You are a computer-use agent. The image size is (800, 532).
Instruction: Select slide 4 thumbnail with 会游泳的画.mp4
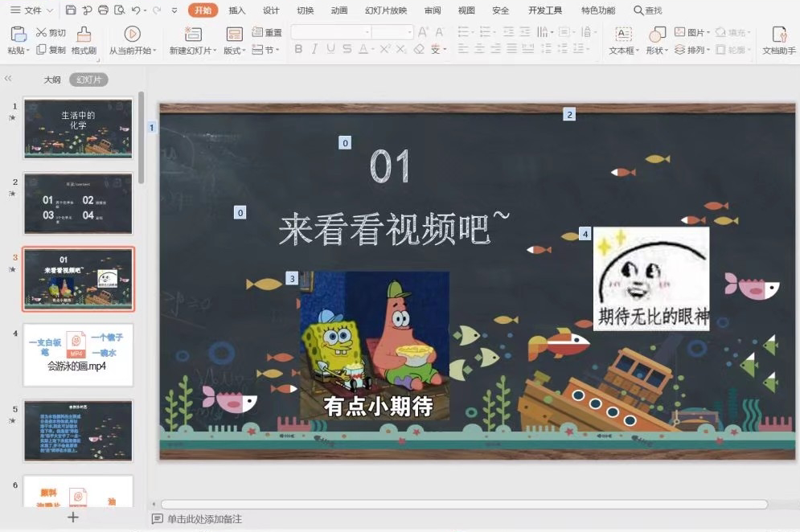click(78, 354)
